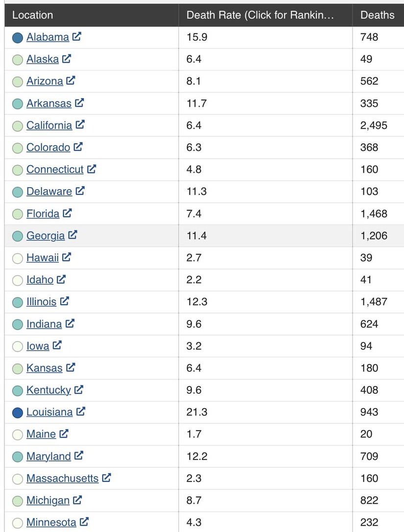Open the Illinois state link
Screen dimensions: 404x532
point(41,302)
